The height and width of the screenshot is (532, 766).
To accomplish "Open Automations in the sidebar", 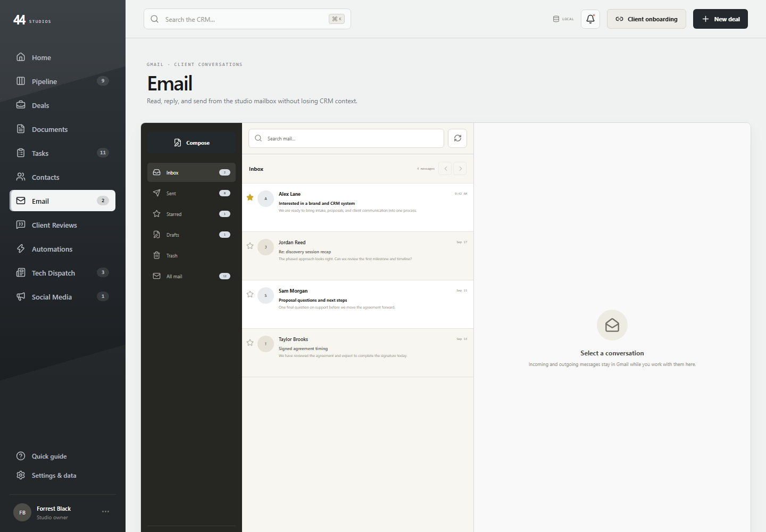I will [63, 249].
